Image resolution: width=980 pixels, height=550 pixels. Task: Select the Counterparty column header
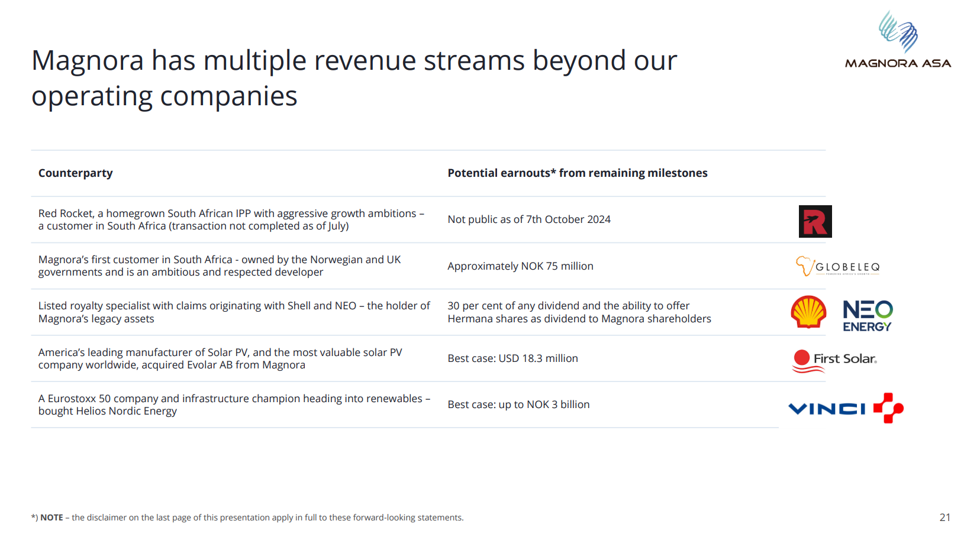(76, 173)
